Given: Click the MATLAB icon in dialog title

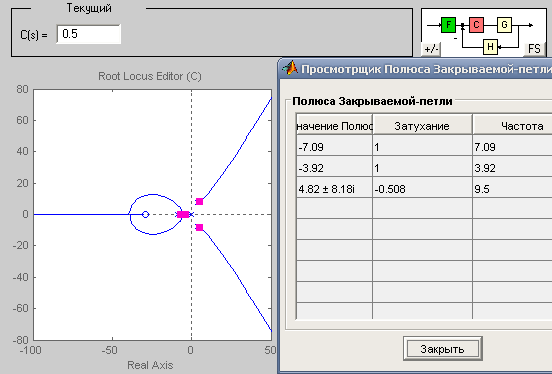Looking at the screenshot, I should (290, 68).
